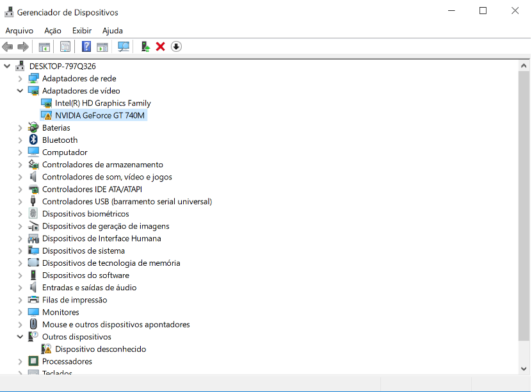Viewport: 532px width, 392px height.
Task: Select Dispositivos de geração de imagens
Action: point(106,226)
